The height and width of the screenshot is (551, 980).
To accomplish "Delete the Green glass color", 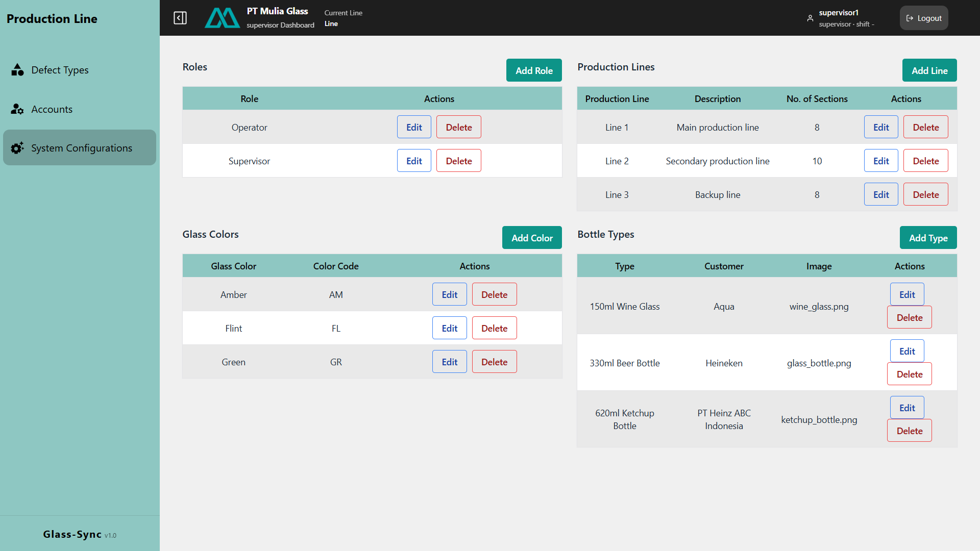I will (494, 362).
